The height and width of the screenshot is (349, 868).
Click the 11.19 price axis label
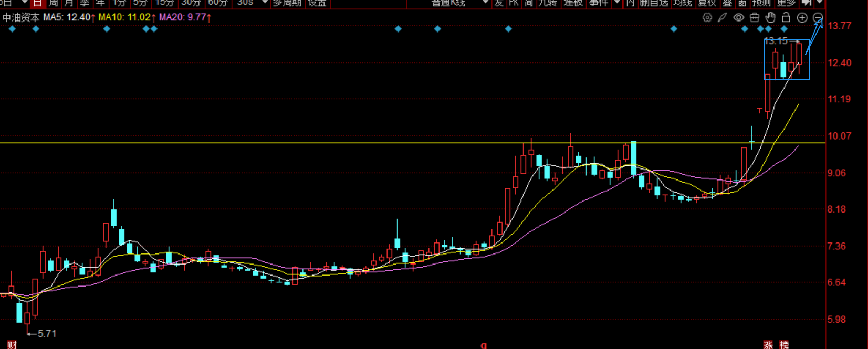[x=839, y=99]
